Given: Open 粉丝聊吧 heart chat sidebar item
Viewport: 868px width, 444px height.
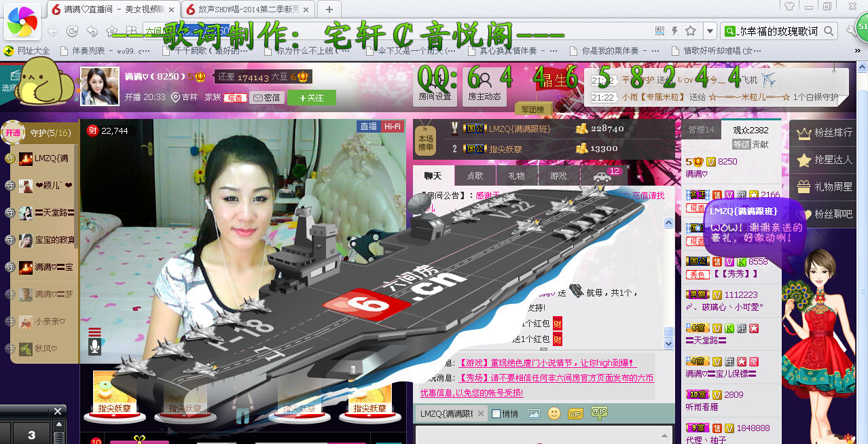Looking at the screenshot, I should click(x=823, y=214).
